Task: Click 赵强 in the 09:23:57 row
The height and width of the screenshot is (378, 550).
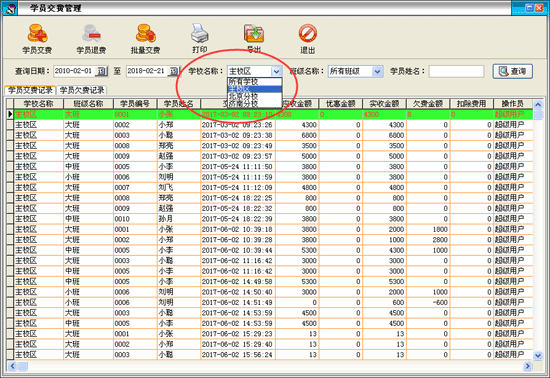Action: pyautogui.click(x=166, y=156)
